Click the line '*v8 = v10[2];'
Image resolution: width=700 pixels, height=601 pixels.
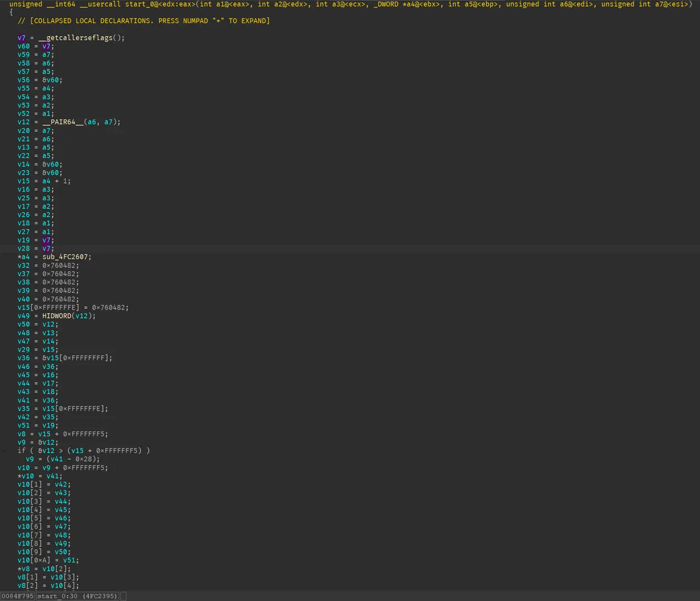click(x=44, y=569)
